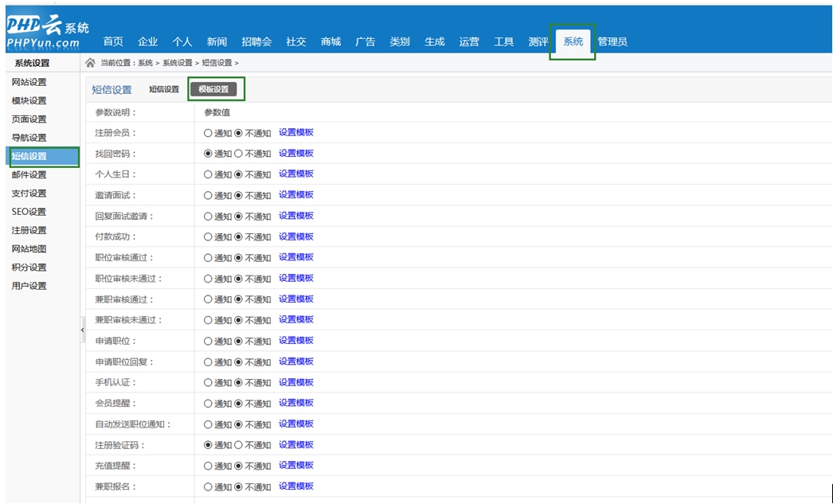Select 通知 radio for 注册会员
Image resolution: width=833 pixels, height=504 pixels.
209,133
